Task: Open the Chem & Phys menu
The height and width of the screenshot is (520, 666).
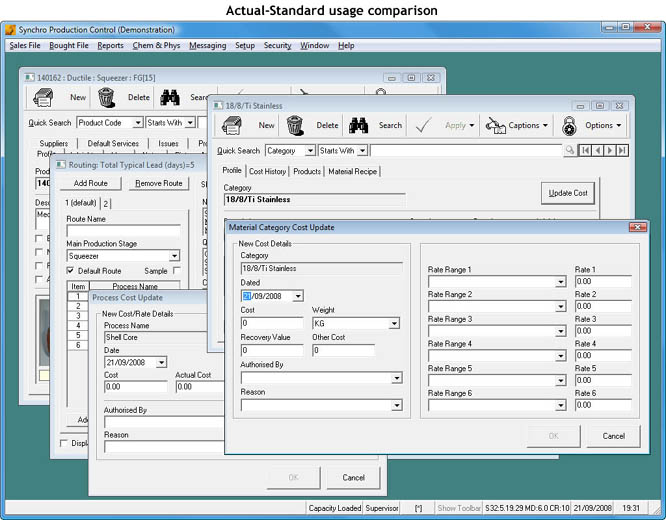Action: tap(156, 45)
